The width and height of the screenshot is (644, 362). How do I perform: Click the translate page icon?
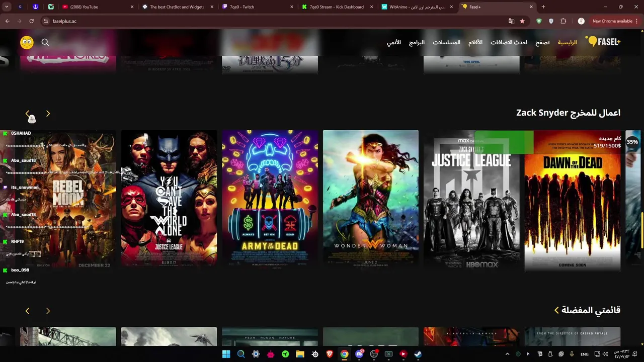click(x=511, y=21)
